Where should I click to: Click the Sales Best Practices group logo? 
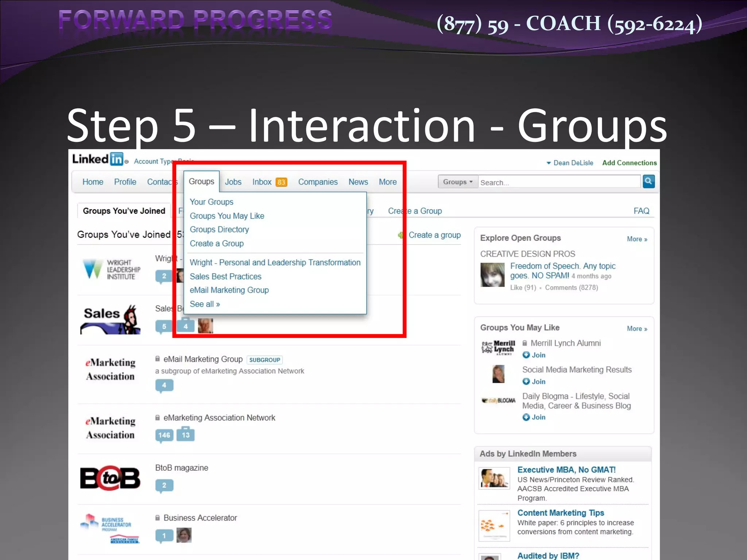click(110, 319)
